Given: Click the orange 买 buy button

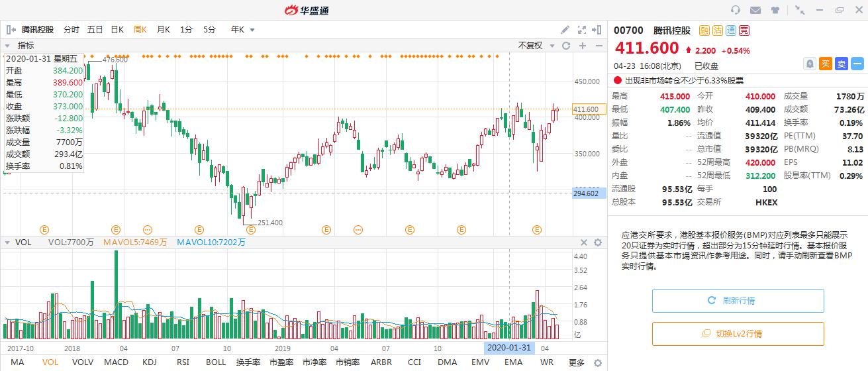Looking at the screenshot, I should point(825,64).
